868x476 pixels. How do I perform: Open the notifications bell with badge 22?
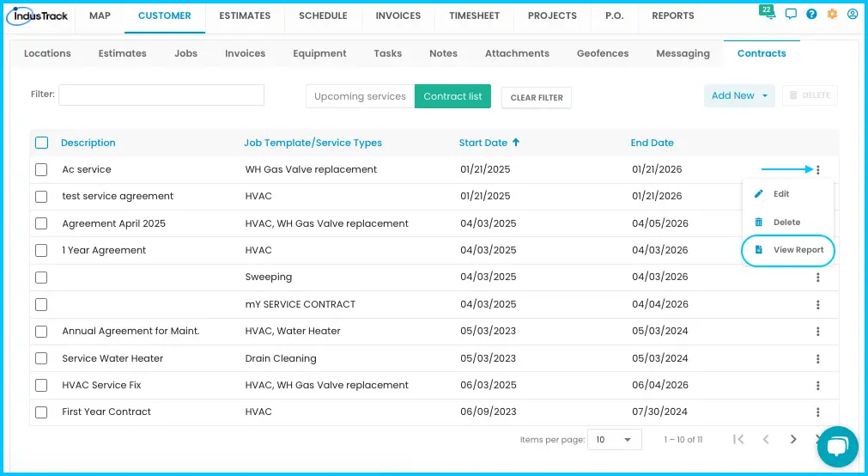click(768, 14)
